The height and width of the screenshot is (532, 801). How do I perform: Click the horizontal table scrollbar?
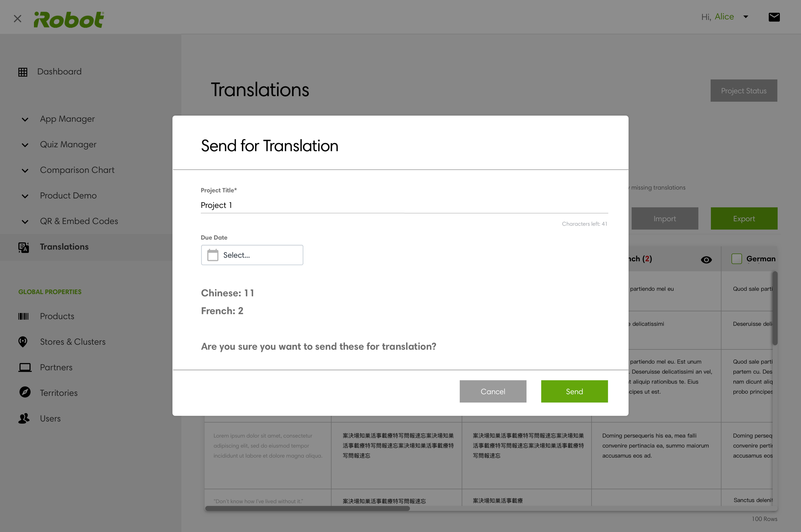coord(307,508)
